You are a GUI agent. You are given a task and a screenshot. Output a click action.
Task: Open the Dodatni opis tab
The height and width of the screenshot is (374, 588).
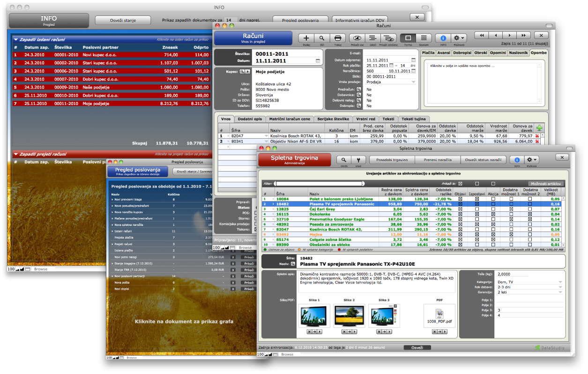coord(249,119)
